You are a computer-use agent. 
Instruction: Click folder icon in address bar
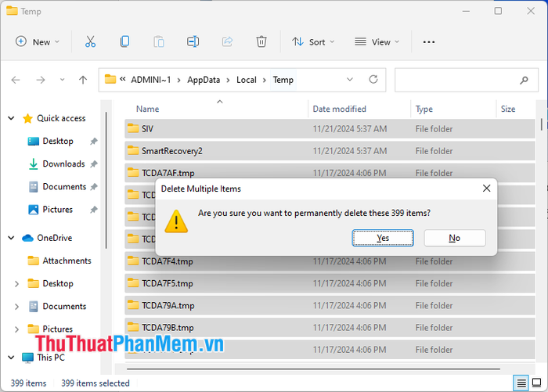coord(110,79)
